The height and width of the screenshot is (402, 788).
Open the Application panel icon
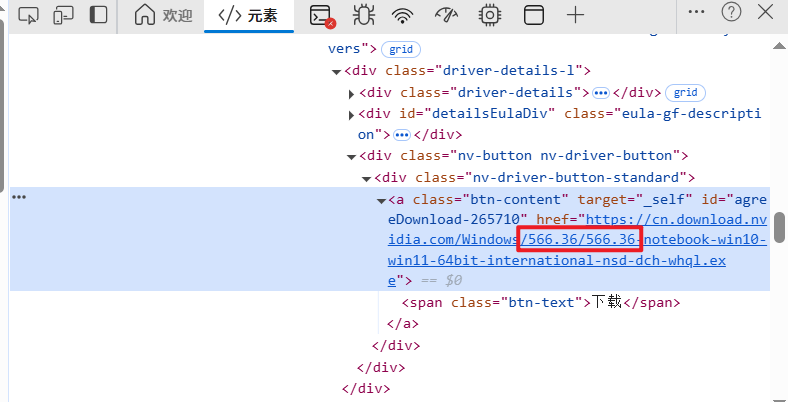point(534,15)
